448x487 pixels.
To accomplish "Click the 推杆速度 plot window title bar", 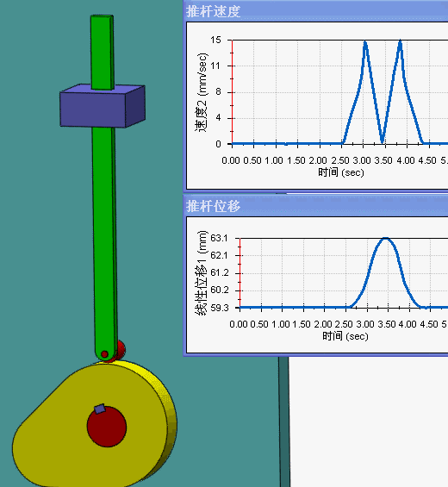I will [x=315, y=11].
